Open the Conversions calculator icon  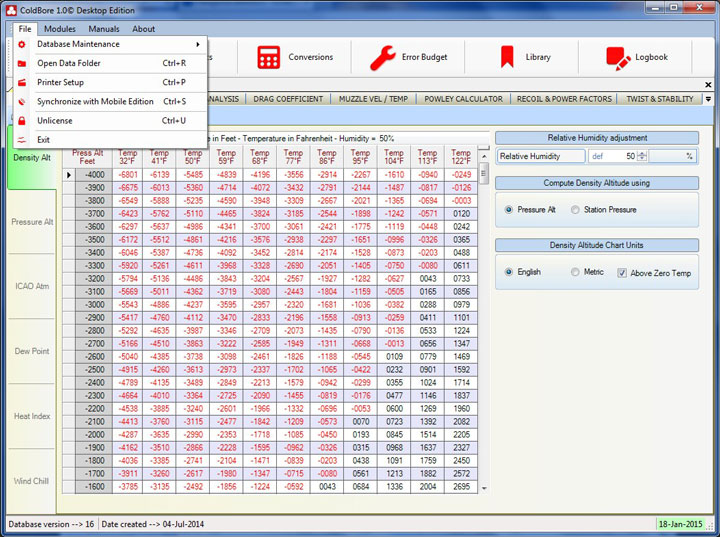point(269,57)
